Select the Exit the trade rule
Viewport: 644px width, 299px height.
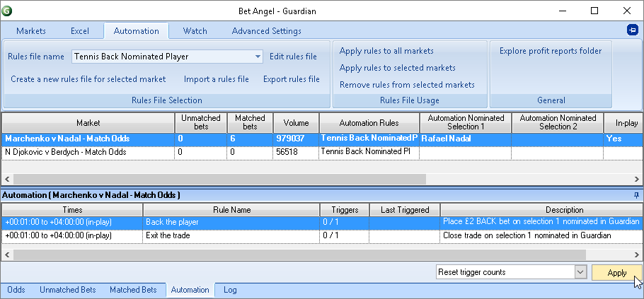click(322, 236)
